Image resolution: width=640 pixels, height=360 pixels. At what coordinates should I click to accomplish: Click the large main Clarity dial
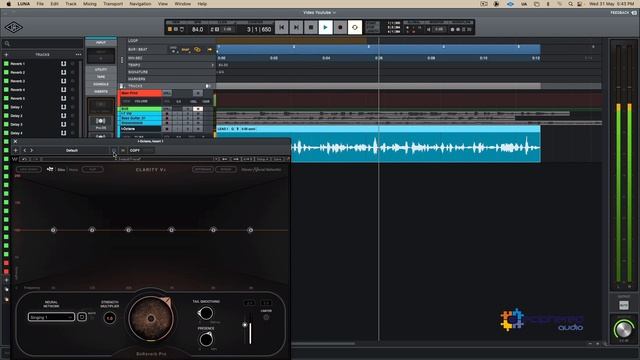tap(151, 318)
